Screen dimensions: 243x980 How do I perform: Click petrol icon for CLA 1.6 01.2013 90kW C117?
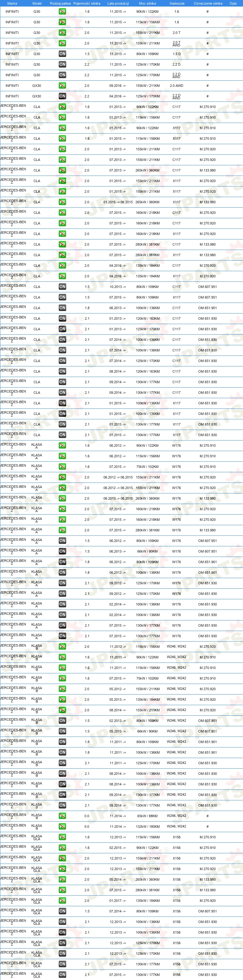click(62, 107)
